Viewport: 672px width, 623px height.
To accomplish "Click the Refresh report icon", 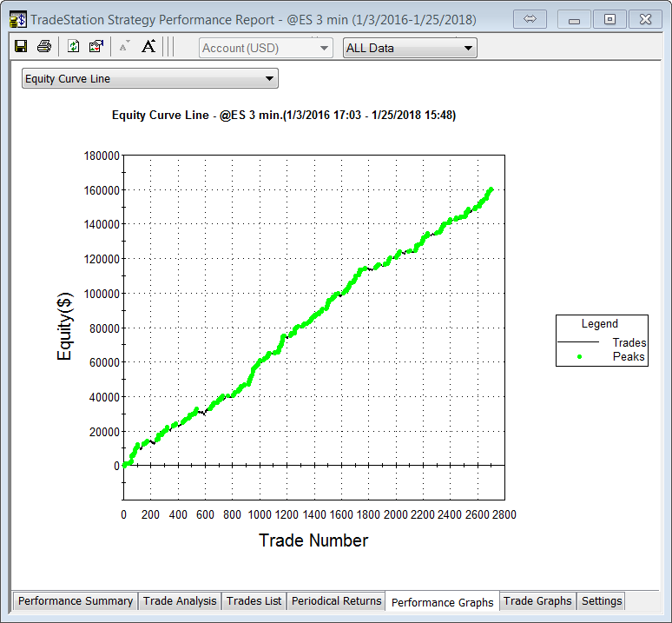I will (74, 47).
